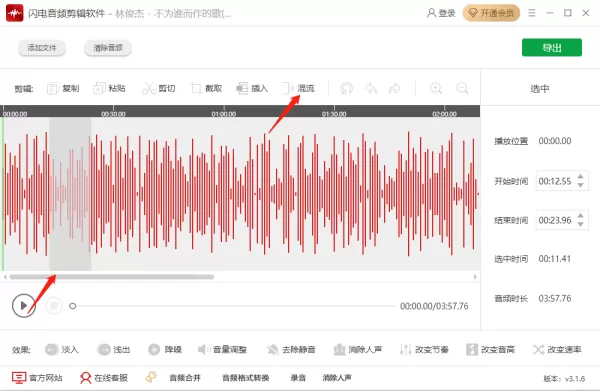Open the hamburger menu in title bar
This screenshot has width=600, height=391.
(x=532, y=13)
